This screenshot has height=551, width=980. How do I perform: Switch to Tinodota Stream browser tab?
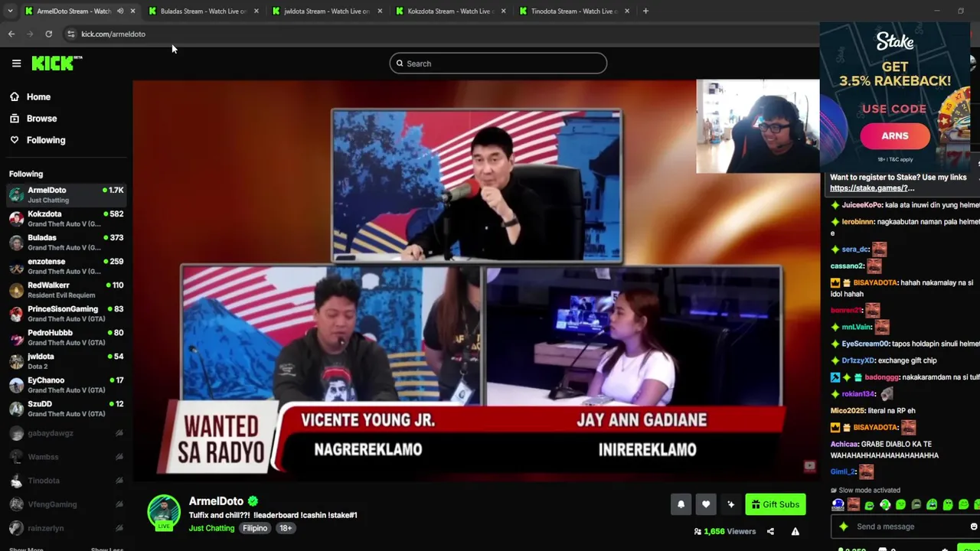coord(574,11)
